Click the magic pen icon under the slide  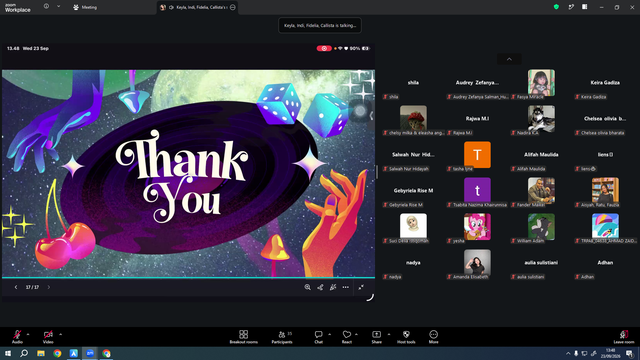click(333, 287)
